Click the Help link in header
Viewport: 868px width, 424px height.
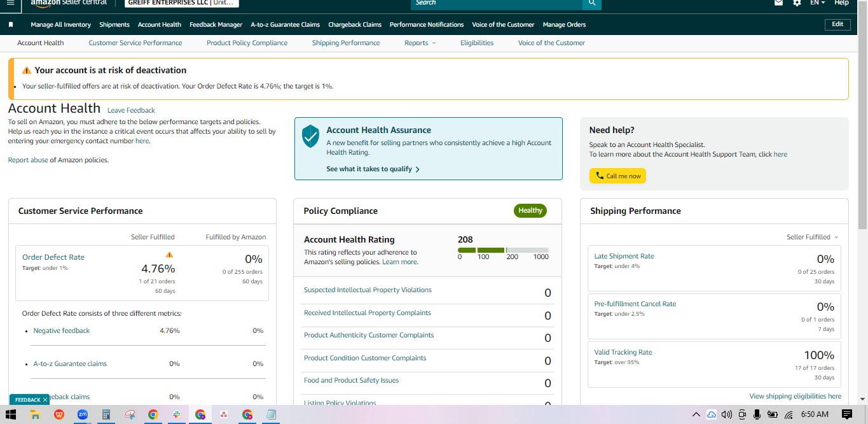(841, 3)
